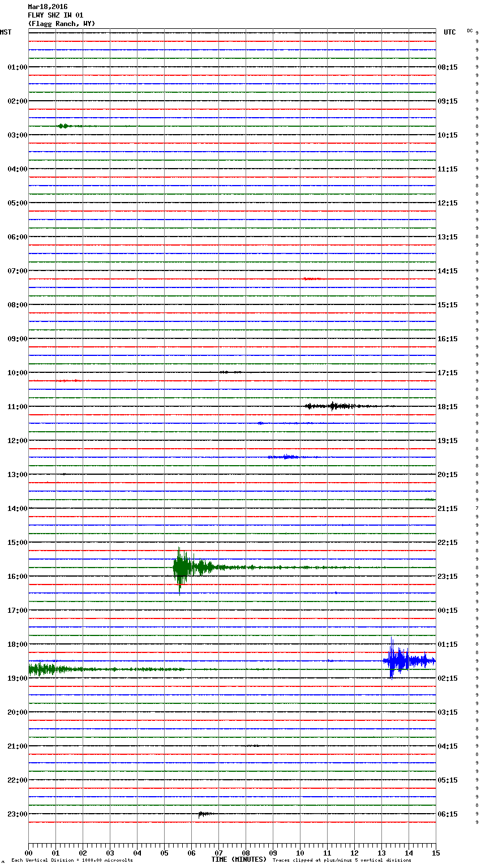Select the 07:00 MST time label
Screen dimensions: 481x868
[x=18, y=270]
